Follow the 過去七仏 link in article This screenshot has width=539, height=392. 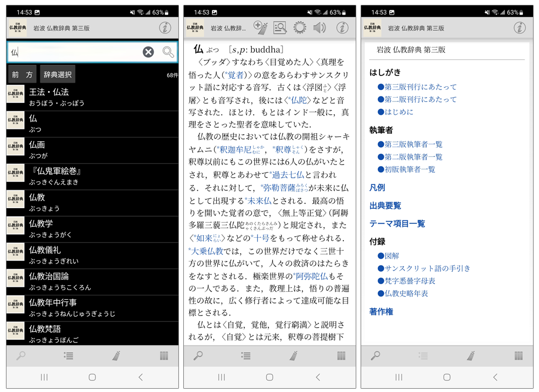click(288, 175)
